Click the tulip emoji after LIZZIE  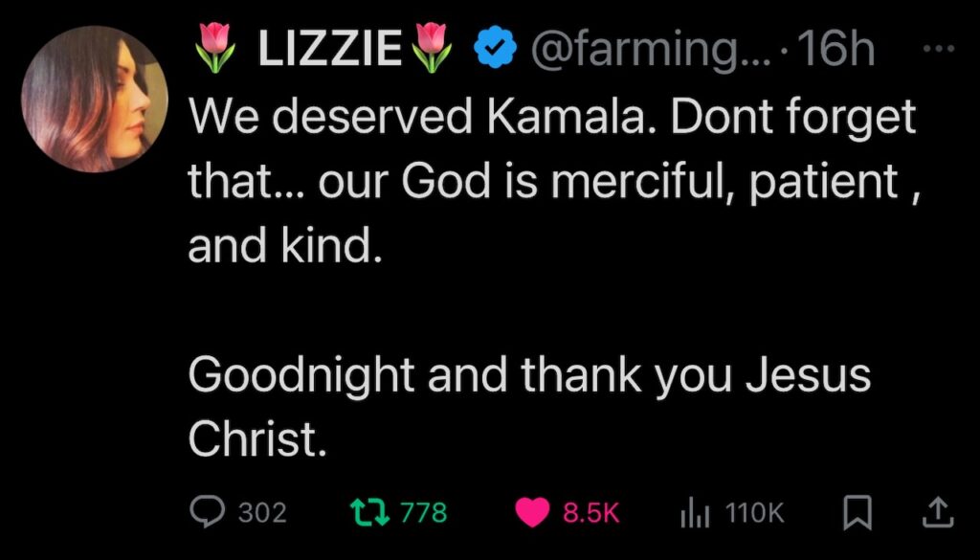(432, 50)
